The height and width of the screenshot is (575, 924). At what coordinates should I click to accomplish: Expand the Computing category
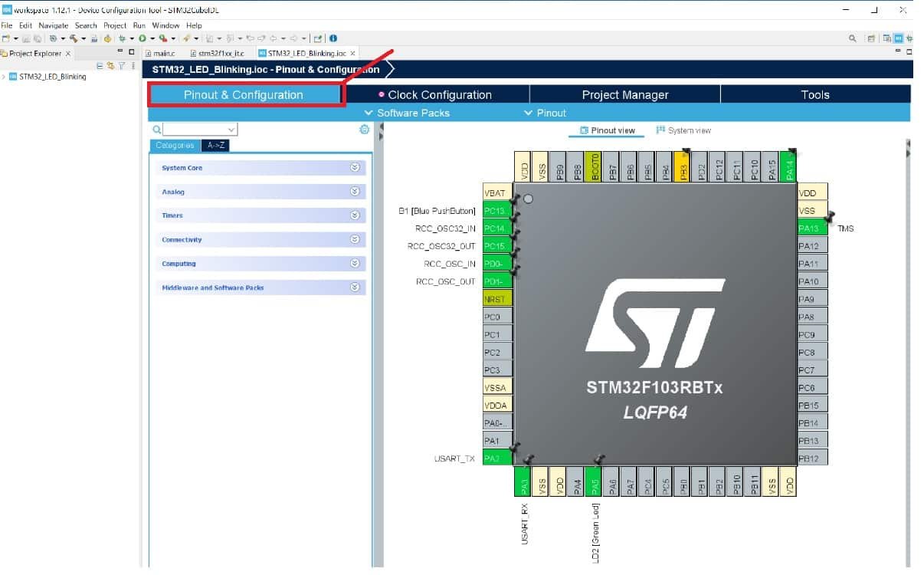tap(260, 264)
